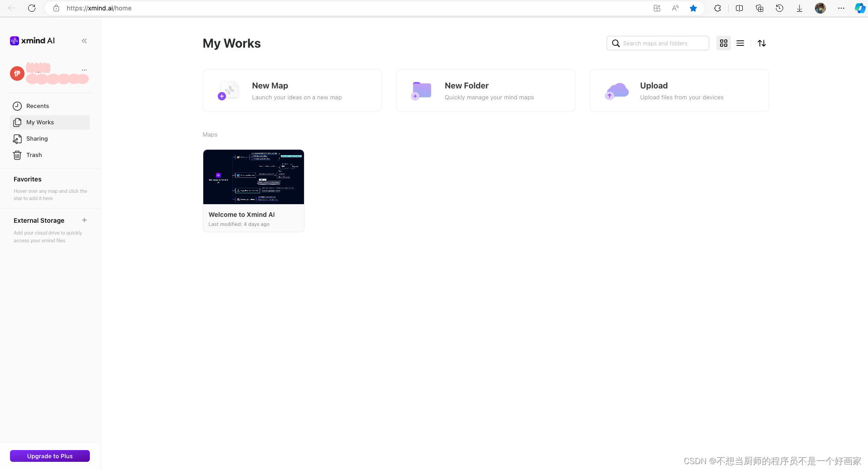The height and width of the screenshot is (470, 868).
Task: Click Upgrade to Plus button
Action: pyautogui.click(x=50, y=456)
